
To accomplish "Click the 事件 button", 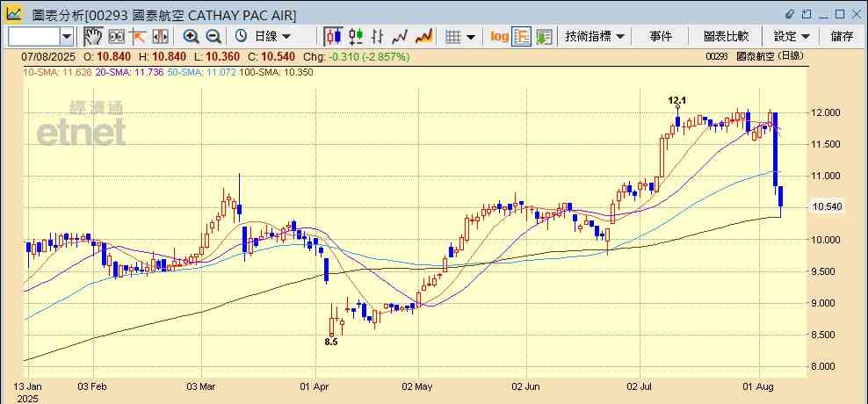I will [661, 37].
